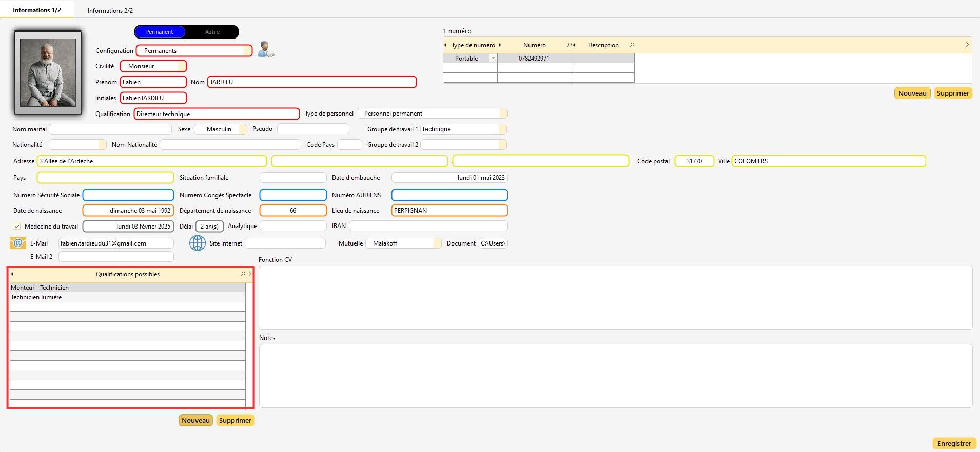The image size is (980, 452).
Task: Click Supprimer below the phone numbers table
Action: click(952, 93)
